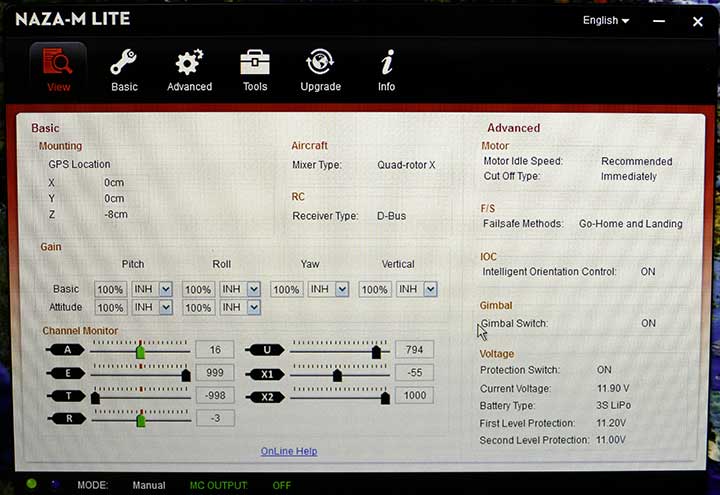Click channel U value 794

pyautogui.click(x=414, y=350)
